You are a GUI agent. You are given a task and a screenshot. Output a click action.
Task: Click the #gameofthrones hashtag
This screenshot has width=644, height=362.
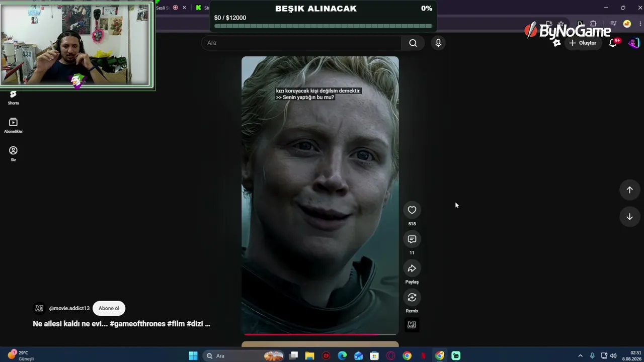137,324
